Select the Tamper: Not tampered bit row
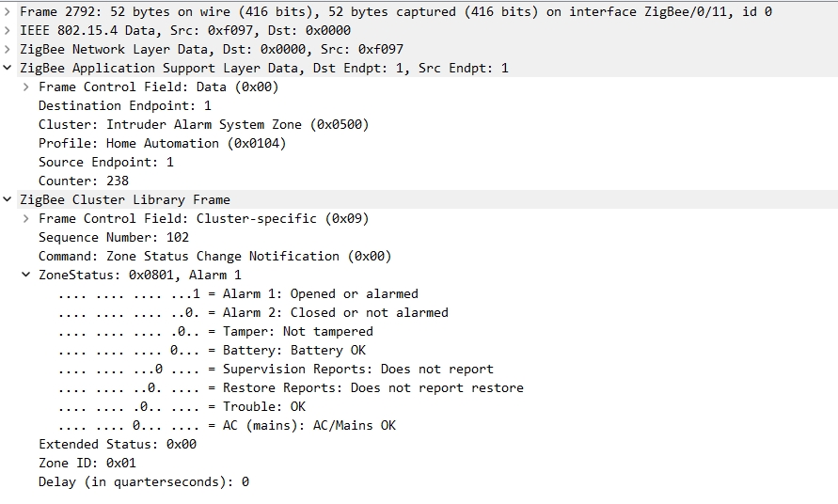The width and height of the screenshot is (838, 504). click(x=297, y=332)
